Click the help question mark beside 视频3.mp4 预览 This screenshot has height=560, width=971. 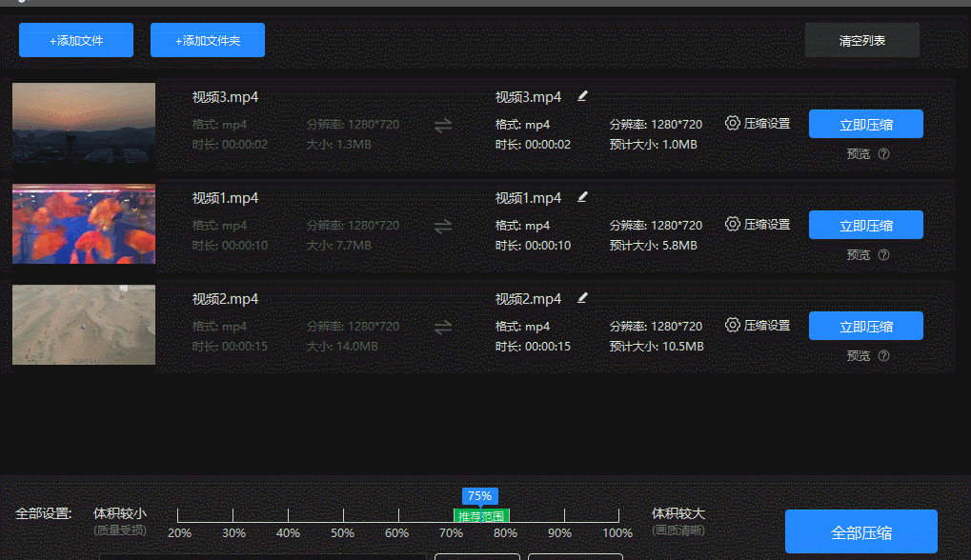882,153
